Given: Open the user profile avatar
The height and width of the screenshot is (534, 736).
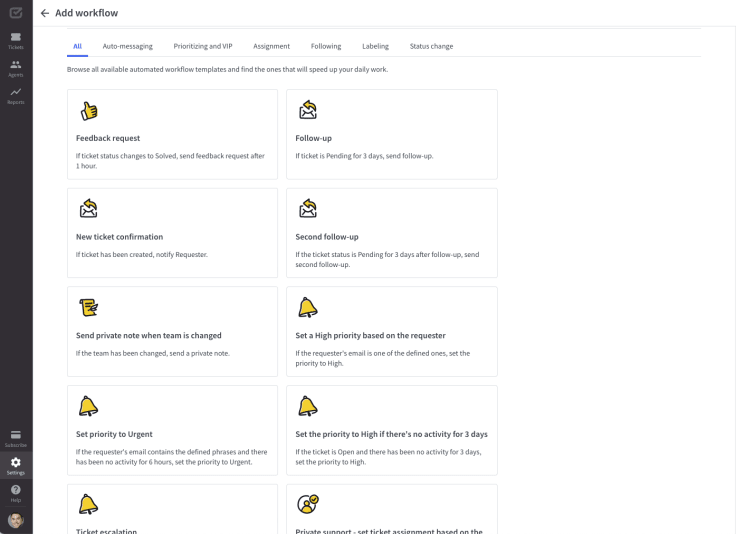Looking at the screenshot, I should point(16,520).
